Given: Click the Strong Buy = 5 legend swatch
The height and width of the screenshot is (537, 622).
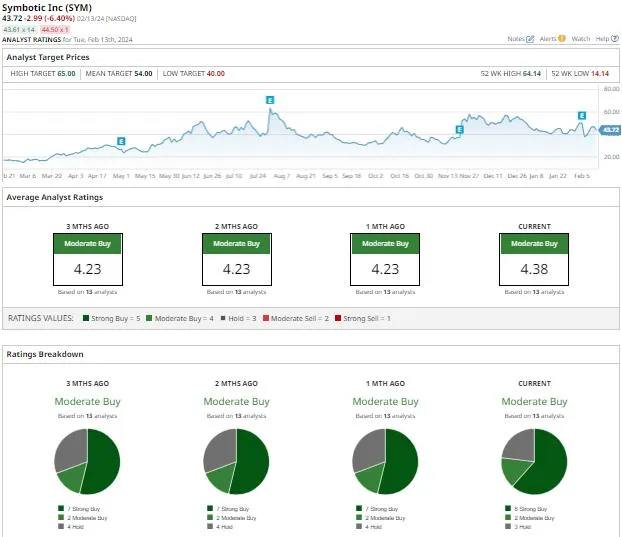Looking at the screenshot, I should pyautogui.click(x=86, y=318).
